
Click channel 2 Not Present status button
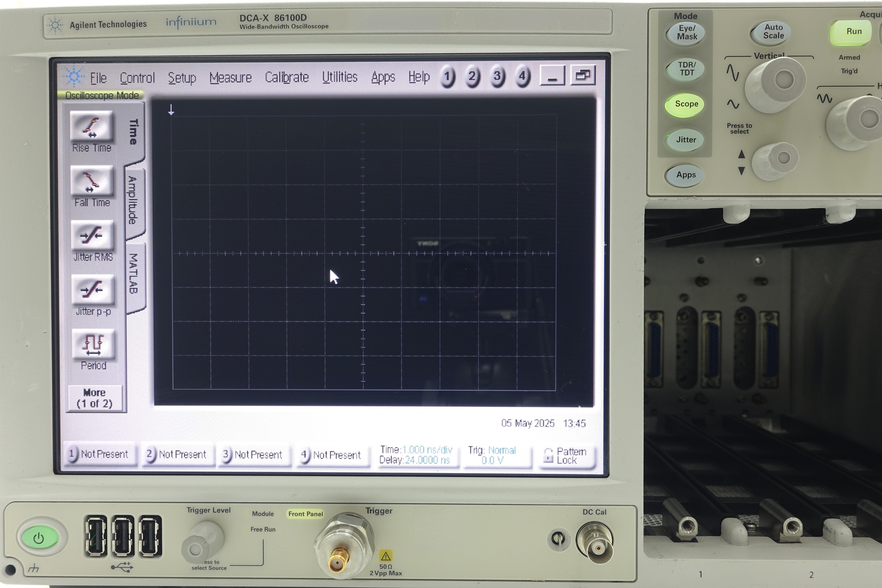178,454
